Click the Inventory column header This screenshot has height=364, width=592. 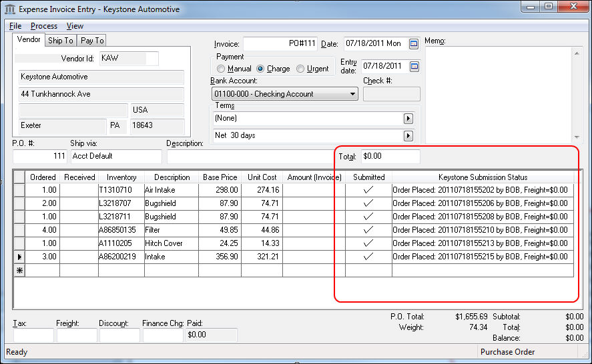tap(121, 177)
